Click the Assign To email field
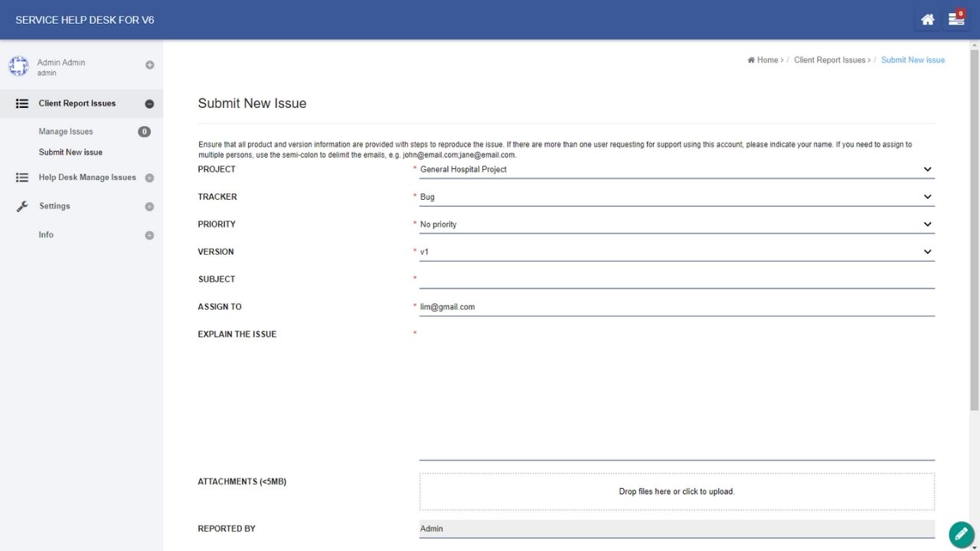Image resolution: width=980 pixels, height=551 pixels. pos(677,307)
